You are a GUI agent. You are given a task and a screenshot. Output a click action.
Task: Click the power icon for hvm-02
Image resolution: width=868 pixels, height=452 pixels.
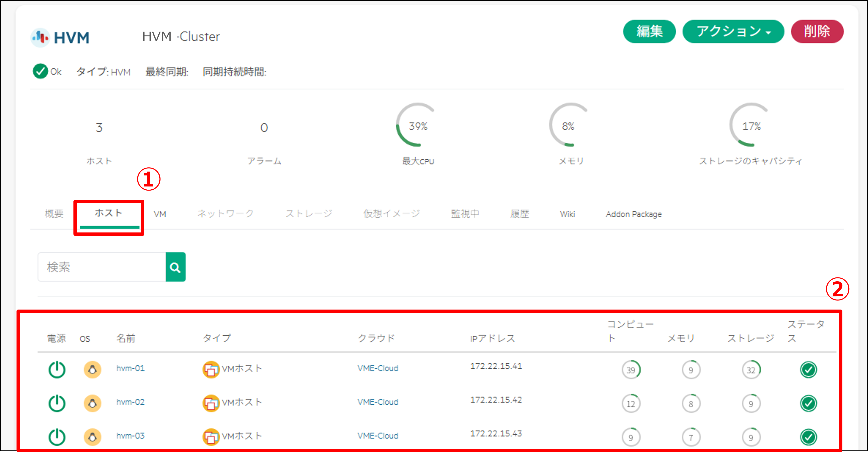(x=57, y=403)
